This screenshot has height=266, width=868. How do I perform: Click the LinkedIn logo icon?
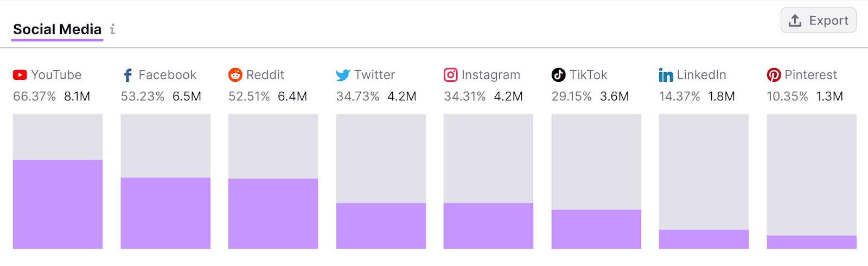[x=666, y=75]
